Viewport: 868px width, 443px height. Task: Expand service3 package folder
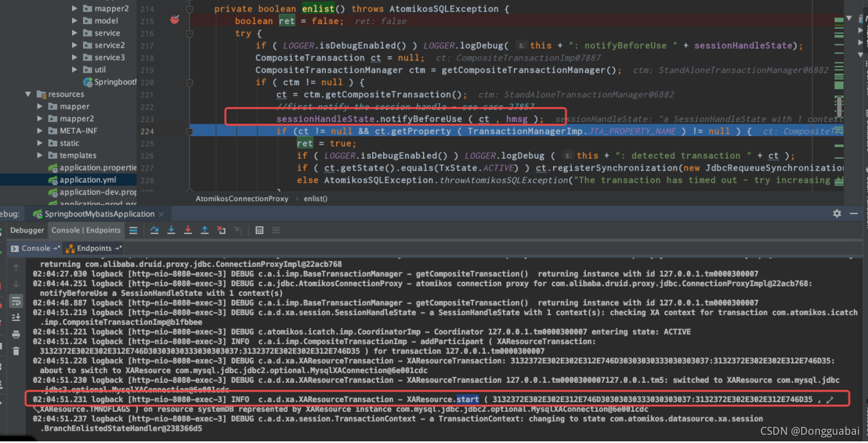[x=75, y=57]
